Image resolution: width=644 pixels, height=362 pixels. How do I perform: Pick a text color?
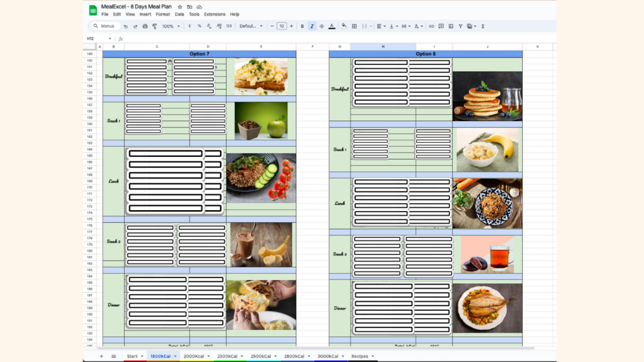click(332, 26)
